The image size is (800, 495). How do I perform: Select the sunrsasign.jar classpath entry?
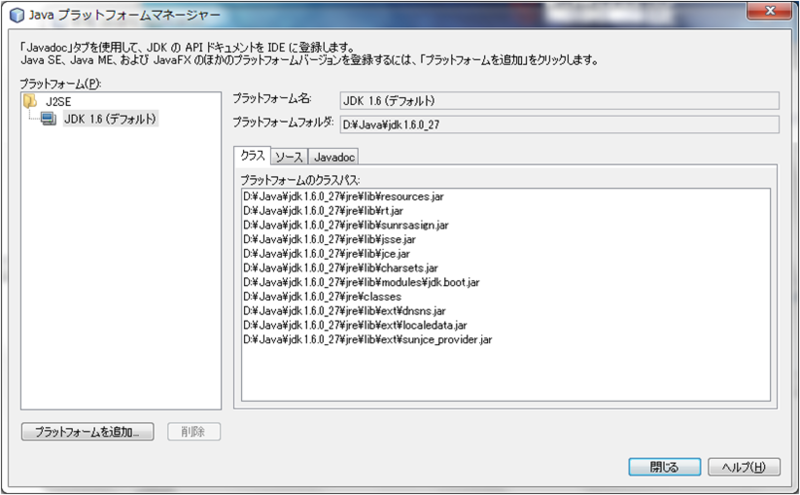point(346,225)
